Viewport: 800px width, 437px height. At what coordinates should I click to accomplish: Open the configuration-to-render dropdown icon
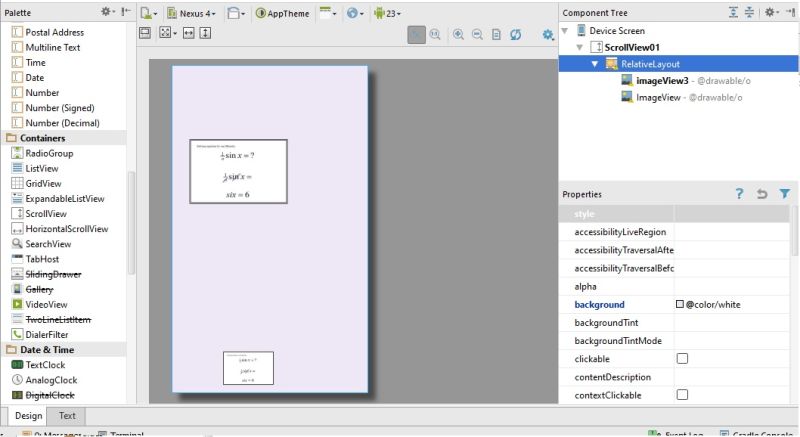(x=148, y=13)
